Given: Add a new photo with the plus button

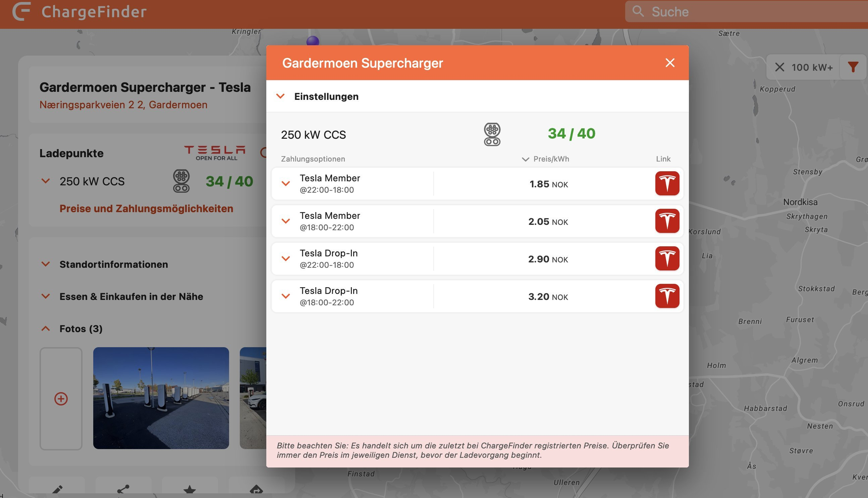Looking at the screenshot, I should tap(61, 398).
